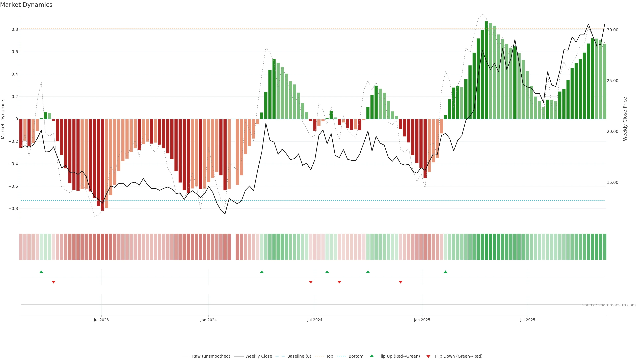Click the leftmost red flip-down triangle marker
Viewport: 644px width, 362px height.
(53, 282)
